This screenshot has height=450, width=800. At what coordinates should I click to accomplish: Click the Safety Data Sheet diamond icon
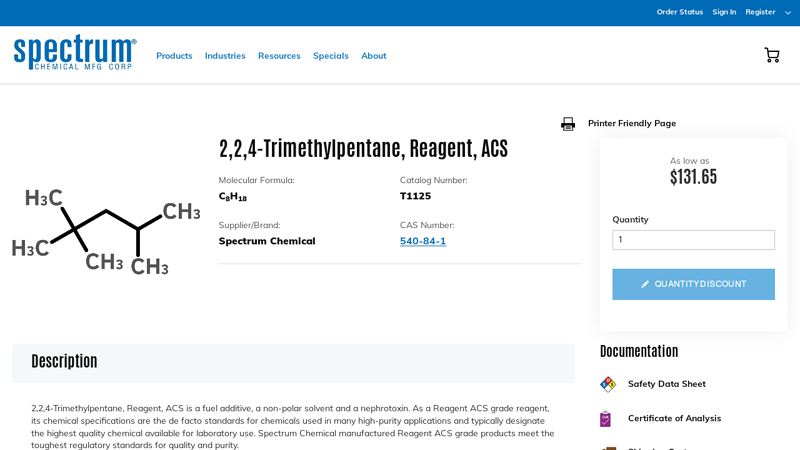click(608, 384)
